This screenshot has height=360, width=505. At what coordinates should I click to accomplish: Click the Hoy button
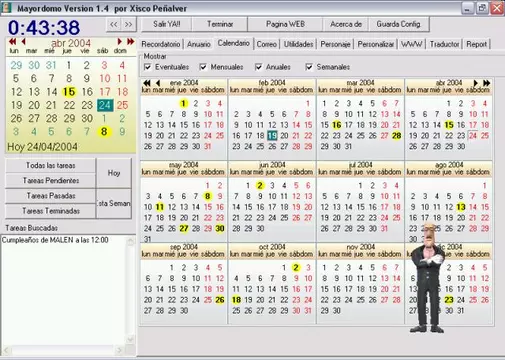coord(114,173)
